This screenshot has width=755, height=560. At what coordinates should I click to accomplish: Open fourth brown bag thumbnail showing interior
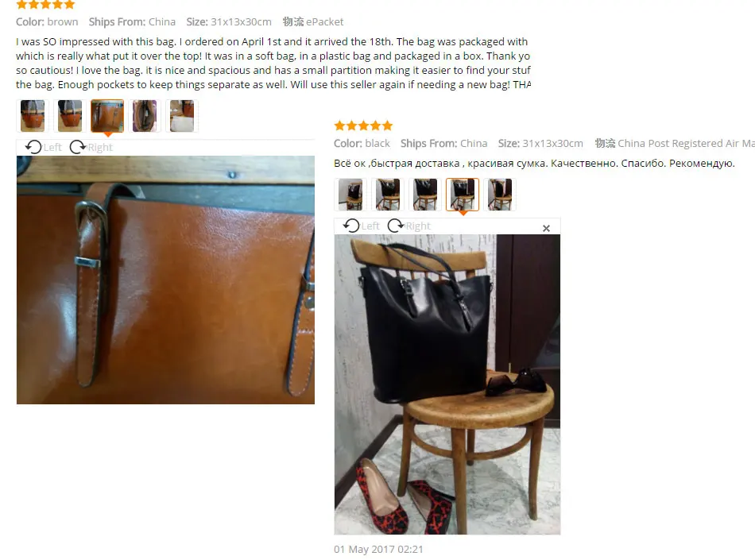click(x=145, y=116)
